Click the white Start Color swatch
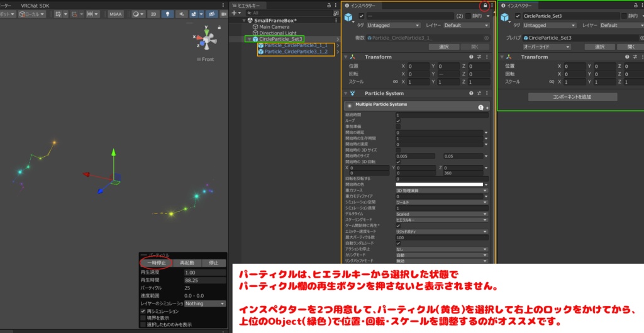This screenshot has width=644, height=333. [x=439, y=184]
